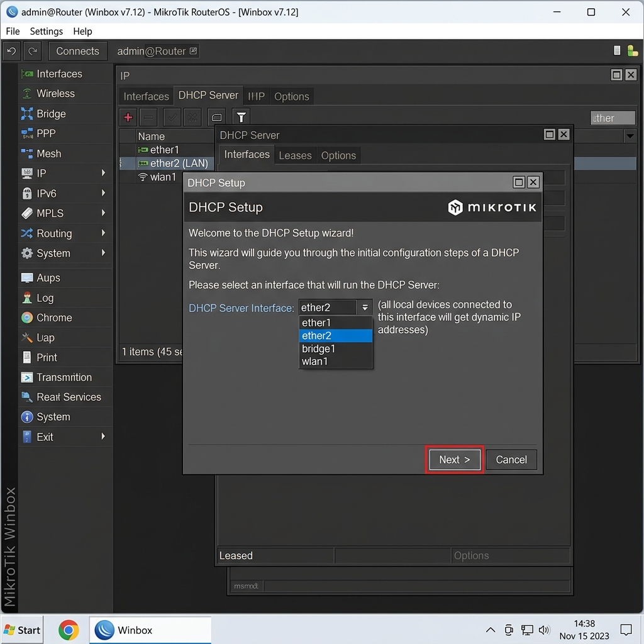Click the undo arrow button
This screenshot has width=644, height=644.
coord(11,52)
